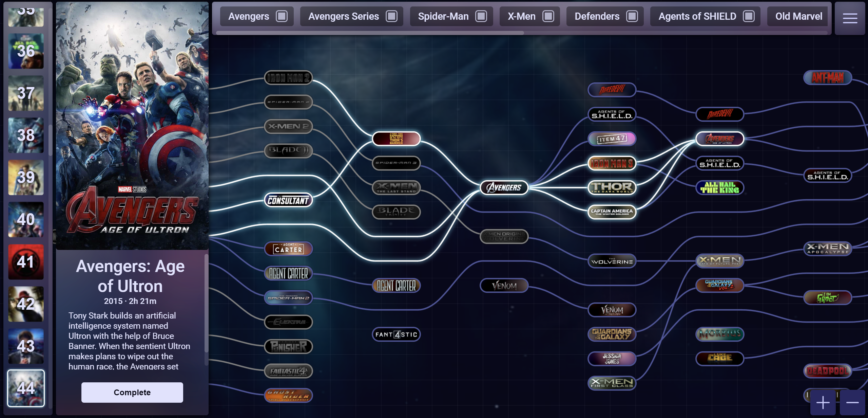868x418 pixels.
Task: Select the X-Men The Last Stand node
Action: [x=396, y=187]
